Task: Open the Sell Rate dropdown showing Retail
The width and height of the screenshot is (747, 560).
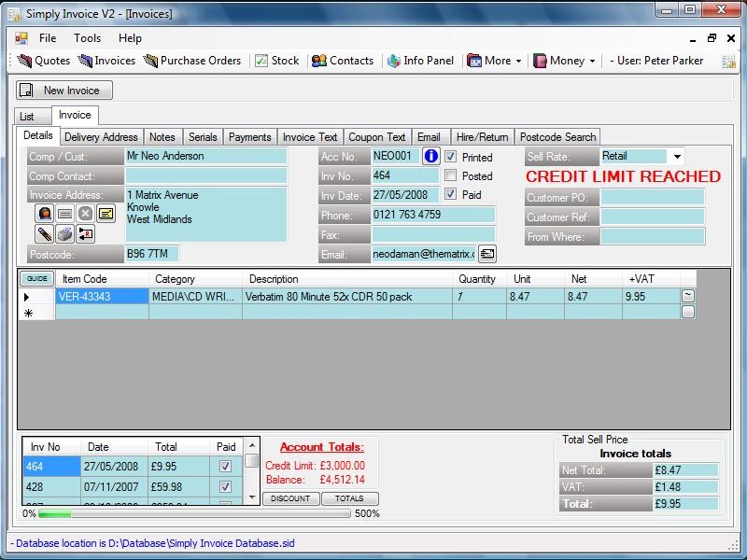Action: point(677,156)
